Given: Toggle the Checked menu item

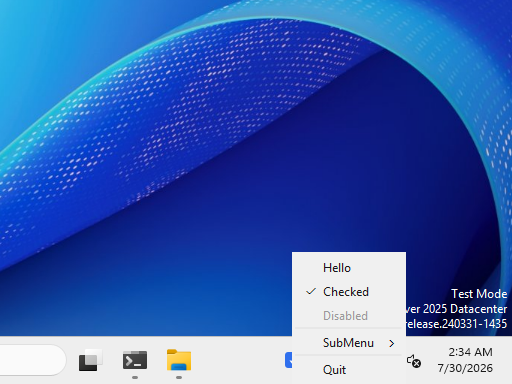Looking at the screenshot, I should [x=349, y=292].
